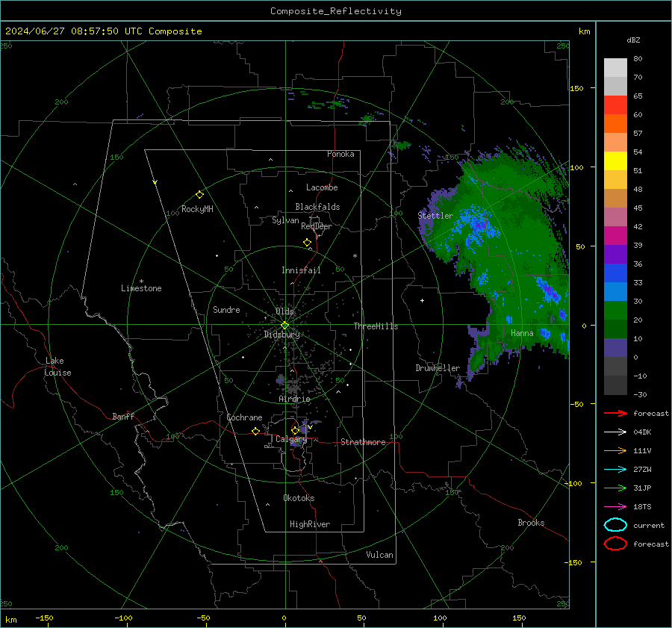
Task: Click the orange 111V arrow icon
Action: coord(615,450)
